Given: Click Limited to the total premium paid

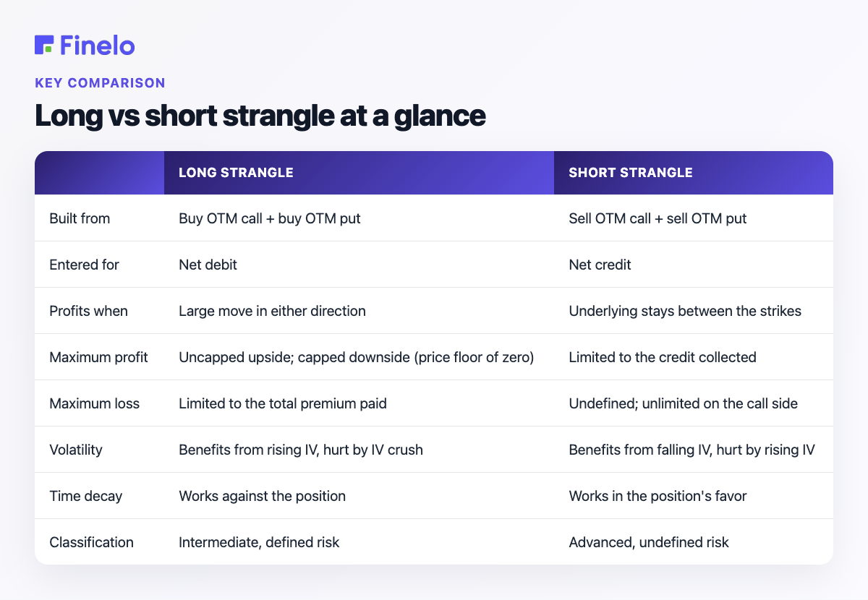Looking at the screenshot, I should point(283,403).
